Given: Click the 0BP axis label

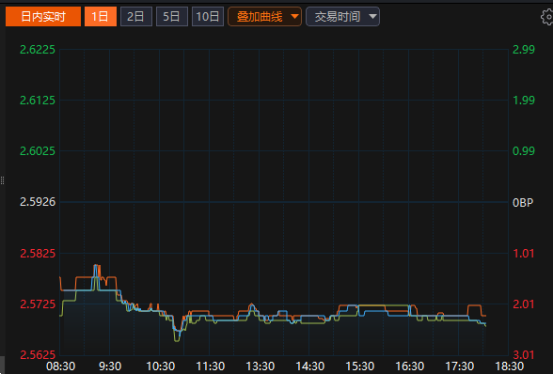Looking at the screenshot, I should [x=523, y=203].
